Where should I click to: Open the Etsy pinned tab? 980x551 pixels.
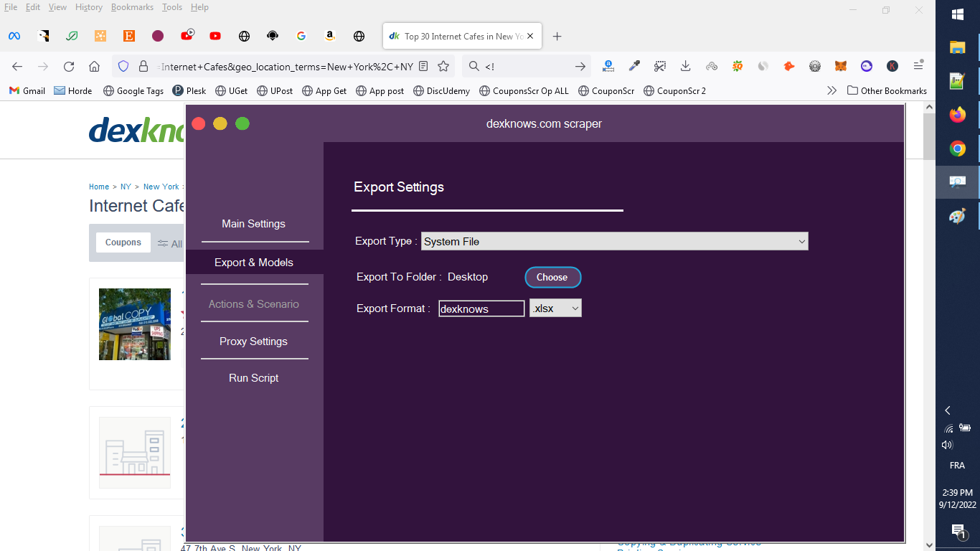129,36
